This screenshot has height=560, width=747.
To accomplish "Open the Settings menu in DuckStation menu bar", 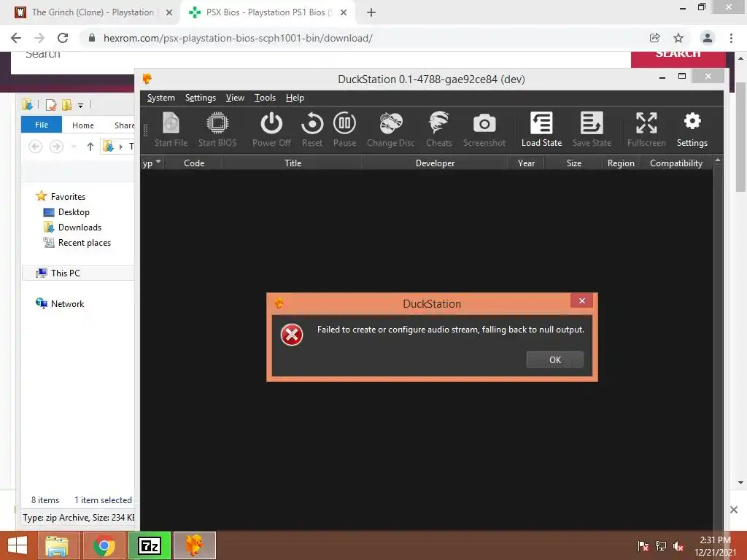I will pos(201,98).
